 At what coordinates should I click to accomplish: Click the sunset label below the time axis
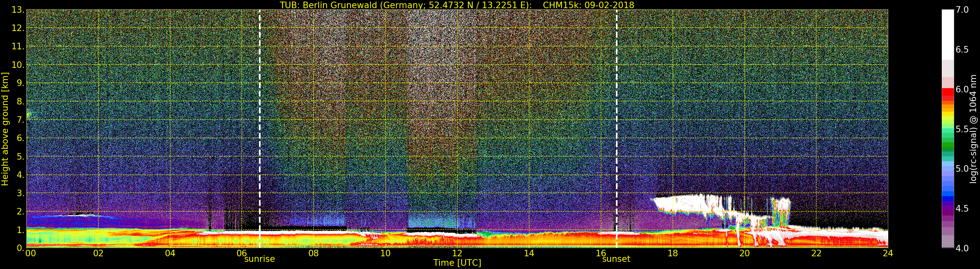[616, 259]
